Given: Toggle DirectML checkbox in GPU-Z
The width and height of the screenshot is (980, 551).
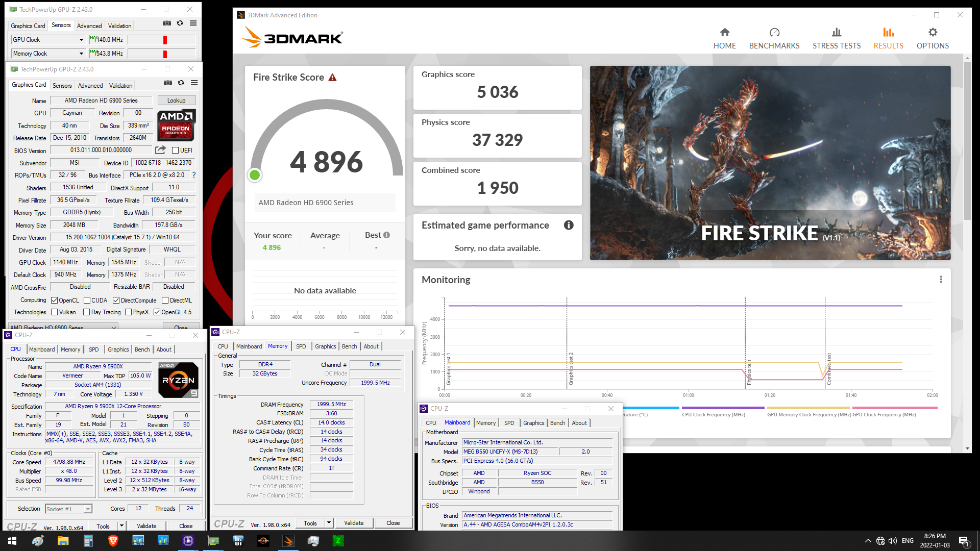Looking at the screenshot, I should pyautogui.click(x=165, y=300).
